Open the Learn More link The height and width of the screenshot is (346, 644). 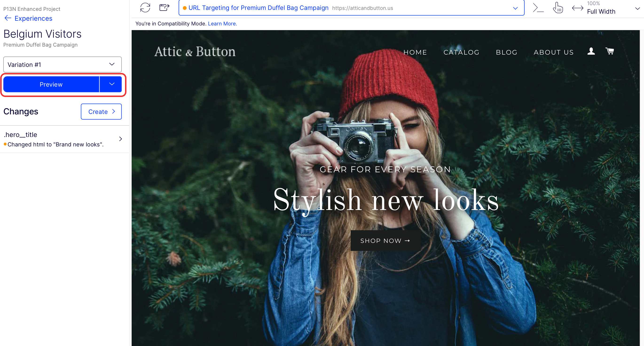[x=222, y=24]
